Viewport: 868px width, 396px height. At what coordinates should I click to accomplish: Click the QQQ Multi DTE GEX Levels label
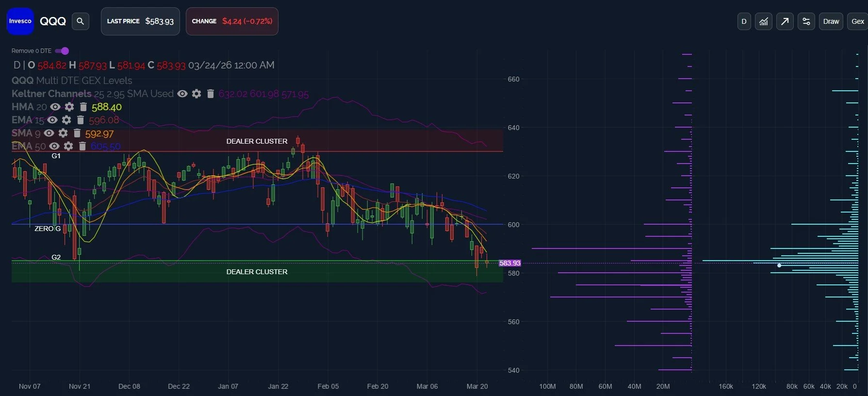click(x=72, y=81)
